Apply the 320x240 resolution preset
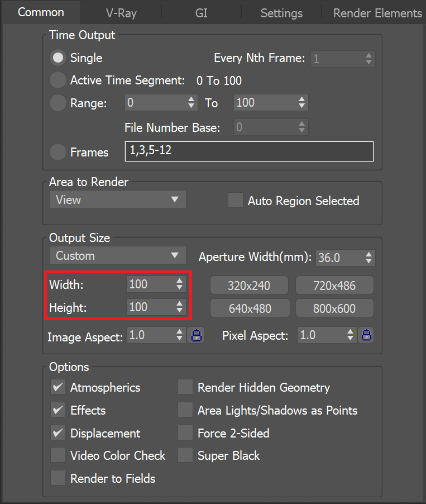 249,285
